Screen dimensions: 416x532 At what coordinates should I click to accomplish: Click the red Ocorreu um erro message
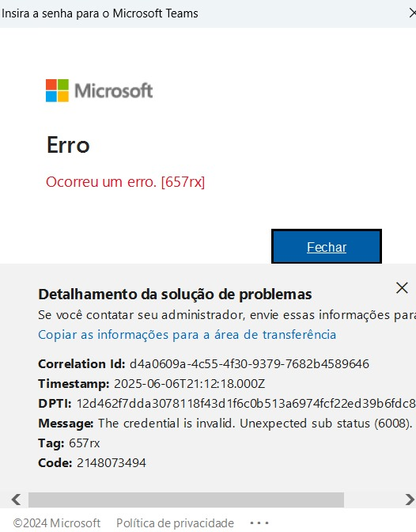(126, 182)
